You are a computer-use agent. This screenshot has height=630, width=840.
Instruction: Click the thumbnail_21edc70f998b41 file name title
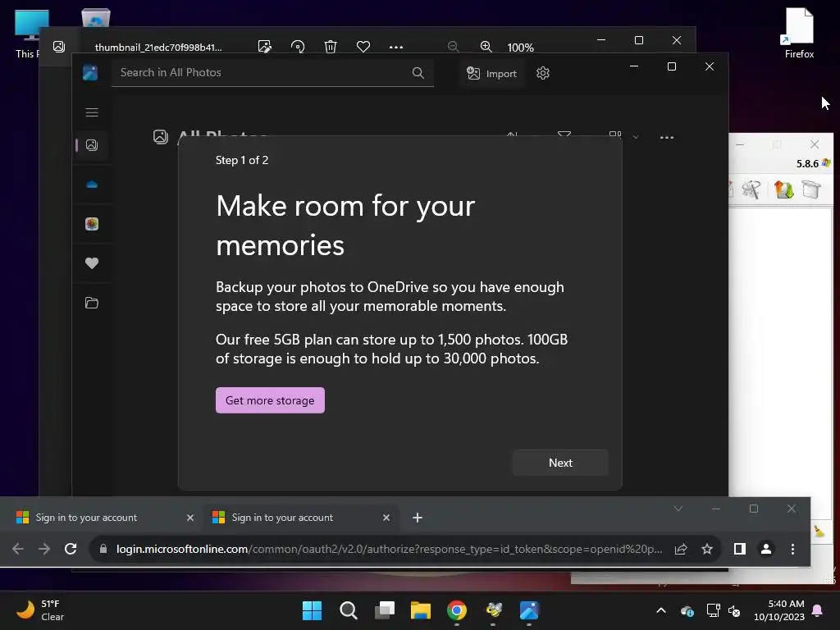(x=158, y=48)
